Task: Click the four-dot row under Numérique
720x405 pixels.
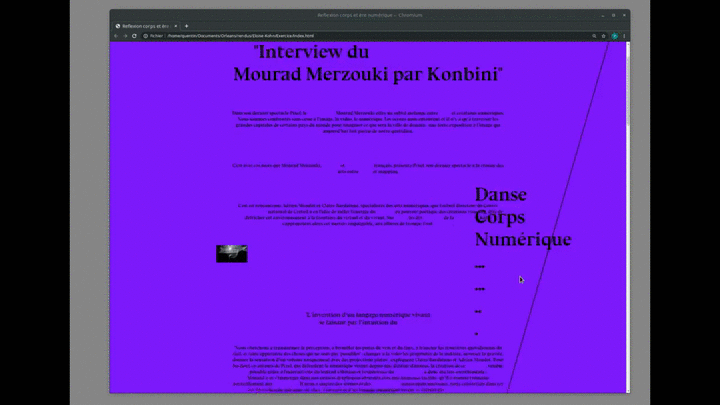Action: [480, 267]
